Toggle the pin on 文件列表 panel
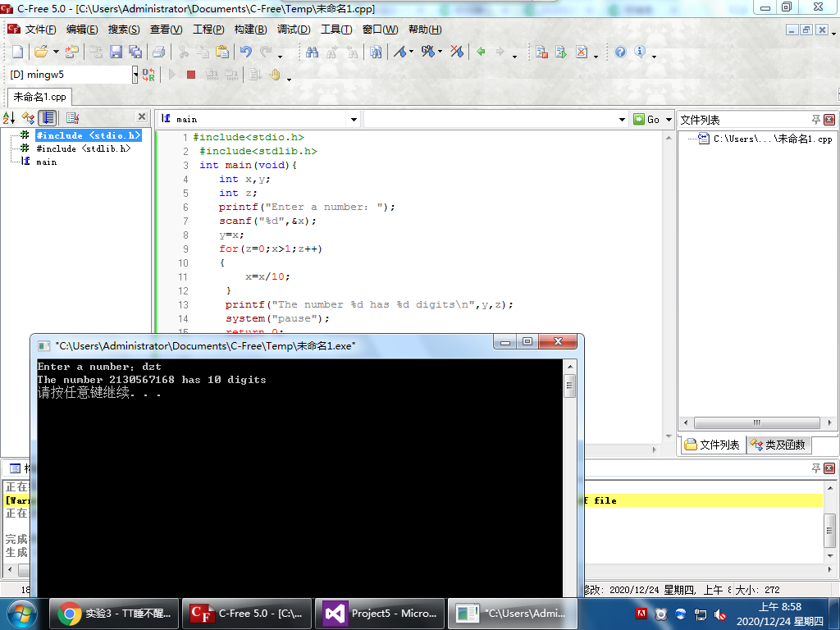Image resolution: width=840 pixels, height=630 pixels. pos(815,120)
